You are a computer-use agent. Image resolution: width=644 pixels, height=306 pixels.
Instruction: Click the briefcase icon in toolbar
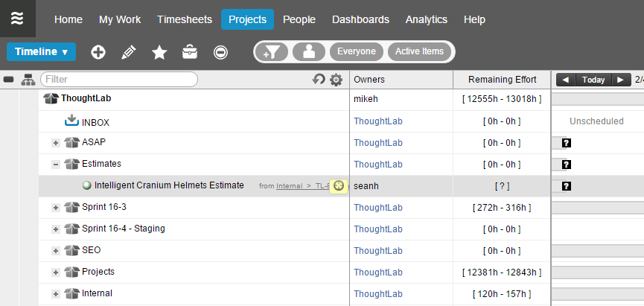pos(190,52)
